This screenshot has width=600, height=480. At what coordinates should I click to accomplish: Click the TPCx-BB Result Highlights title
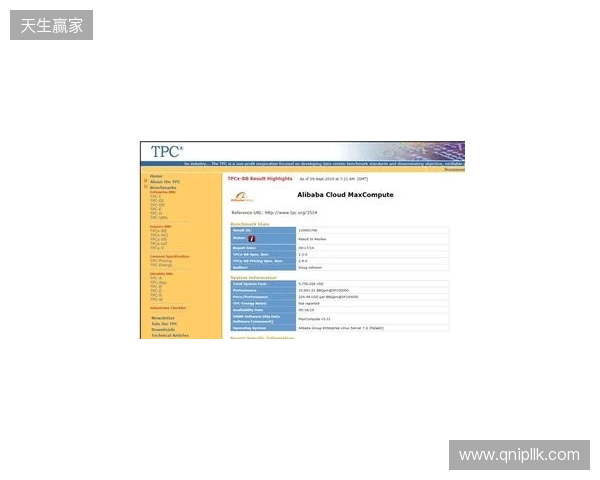coord(260,179)
